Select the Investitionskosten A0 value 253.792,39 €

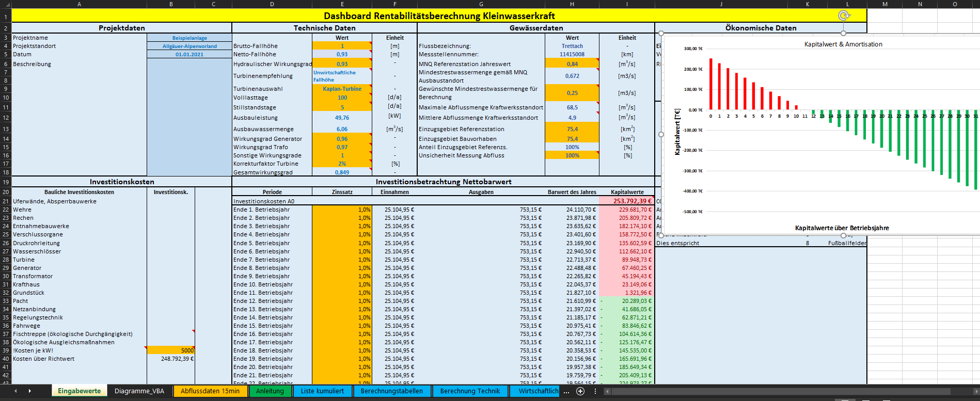coord(627,201)
